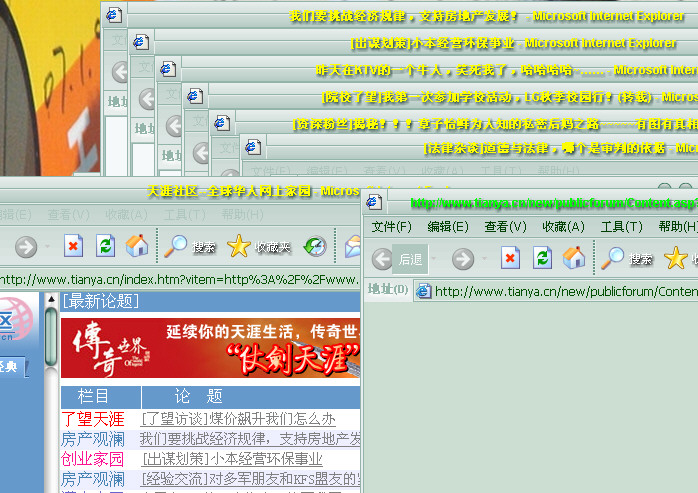Open thread [出谋划策]小本经营环保事业 in the list
Screen dimensions: 698x493
(x=231, y=459)
